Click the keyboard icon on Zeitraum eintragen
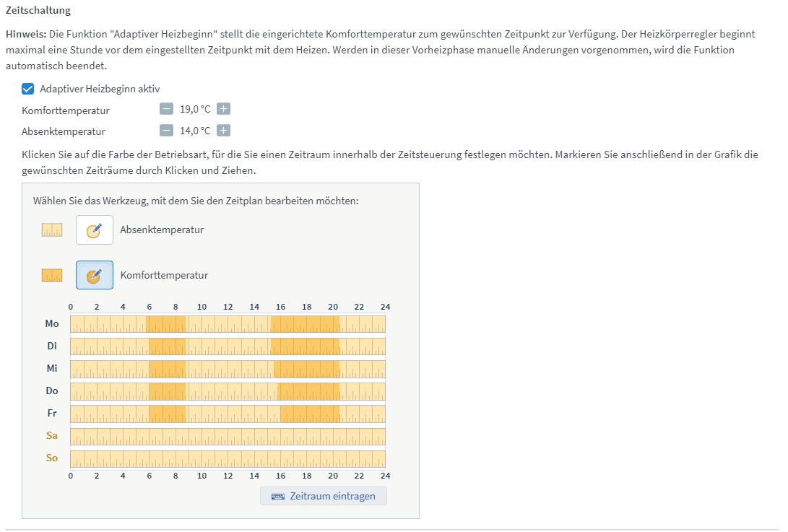The width and height of the screenshot is (788, 532). 278,497
